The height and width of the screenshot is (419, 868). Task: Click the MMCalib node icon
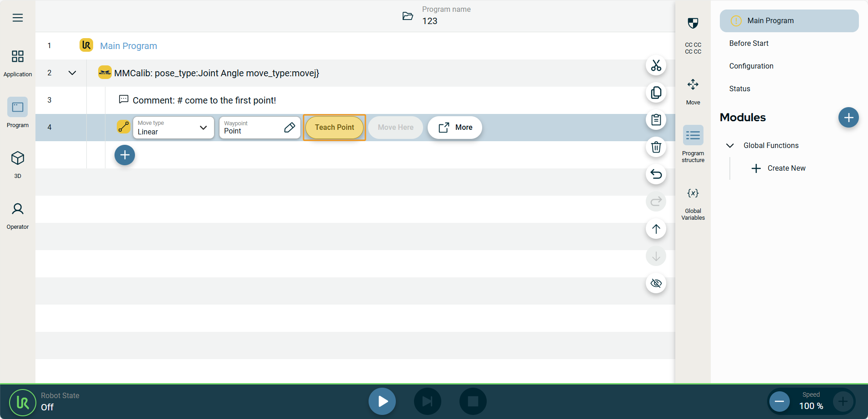point(105,72)
